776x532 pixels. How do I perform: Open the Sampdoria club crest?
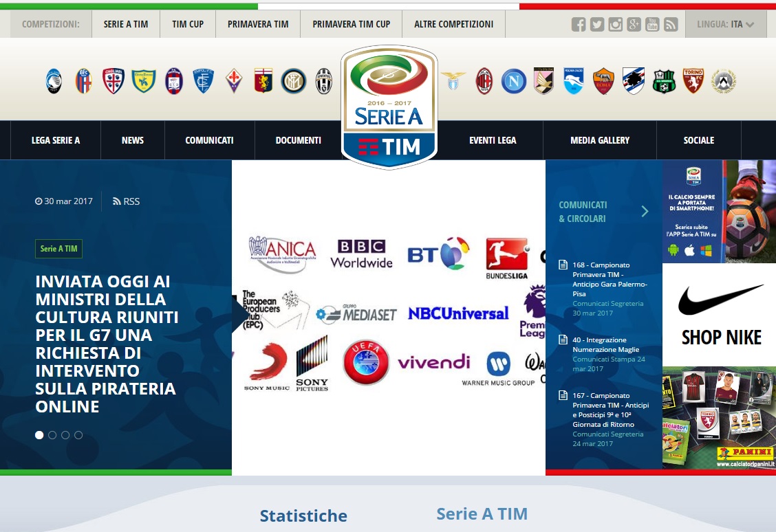(634, 81)
